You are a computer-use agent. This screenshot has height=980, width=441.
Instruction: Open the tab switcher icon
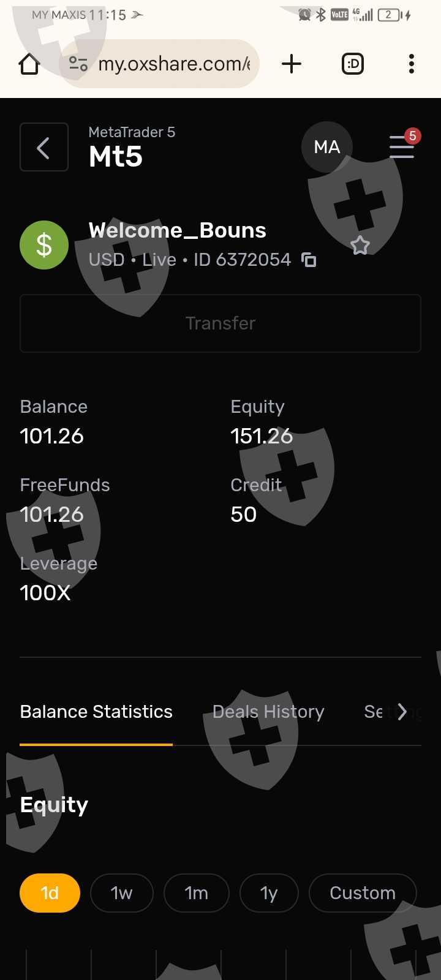pyautogui.click(x=353, y=64)
